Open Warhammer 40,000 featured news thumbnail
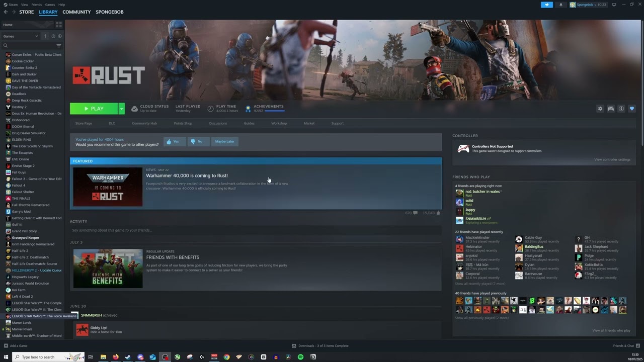Screen dimensions: 644x362 tap(108, 187)
